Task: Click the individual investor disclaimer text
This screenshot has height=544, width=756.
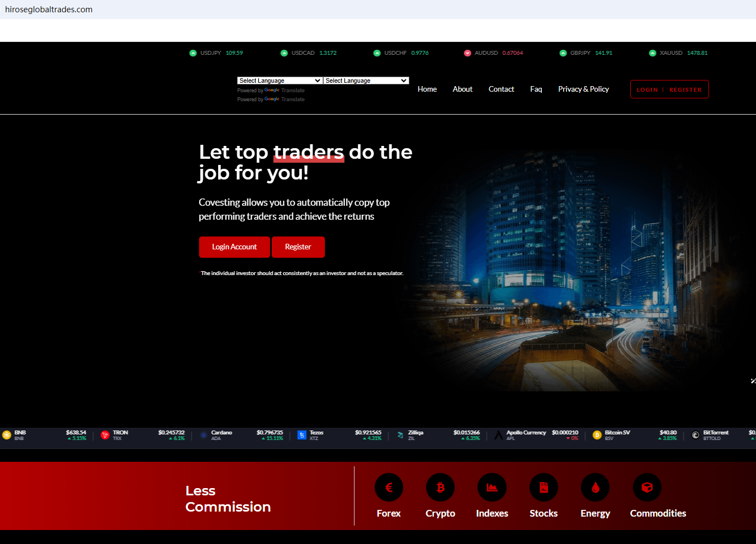Action: point(302,273)
